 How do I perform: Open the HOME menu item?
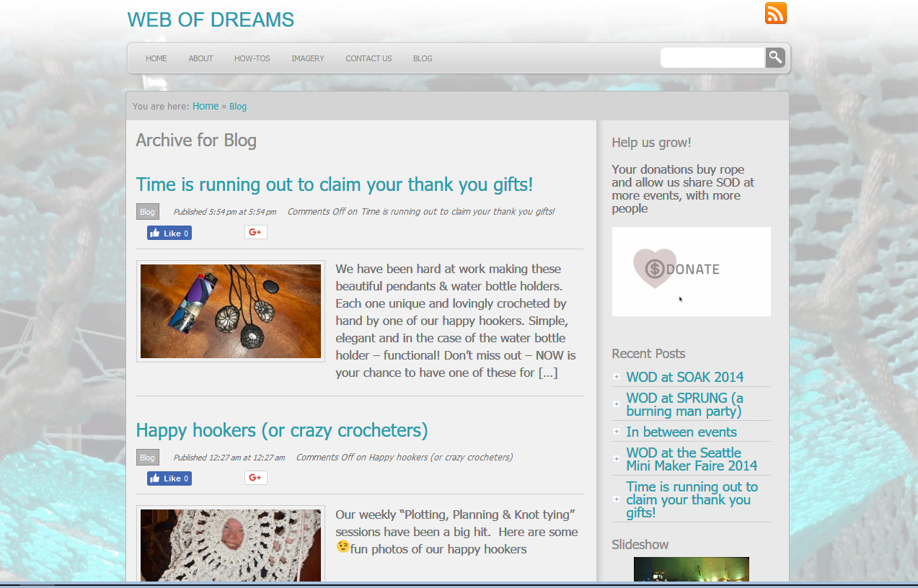(156, 58)
